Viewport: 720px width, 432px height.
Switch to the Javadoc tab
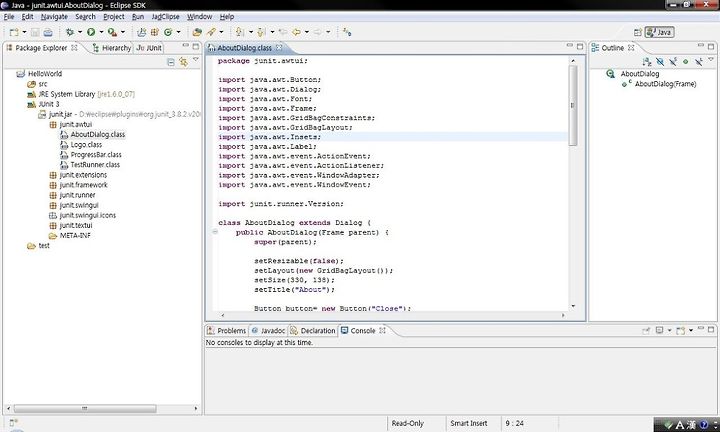click(x=268, y=331)
